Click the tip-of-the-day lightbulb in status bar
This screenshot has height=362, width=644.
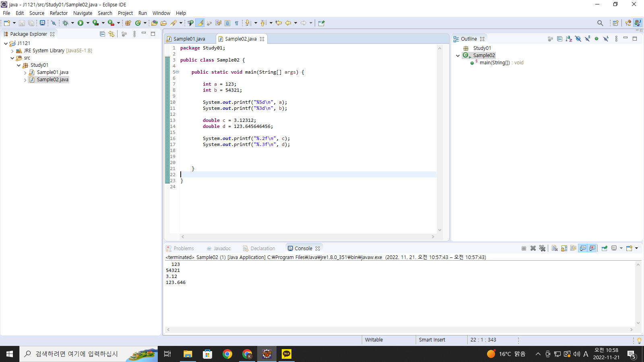point(639,340)
